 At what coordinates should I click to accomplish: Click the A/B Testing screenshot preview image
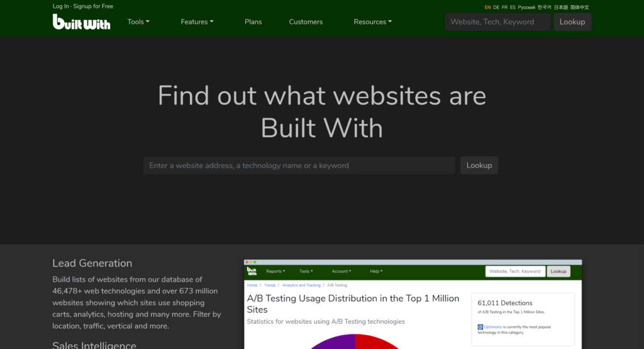point(413,304)
